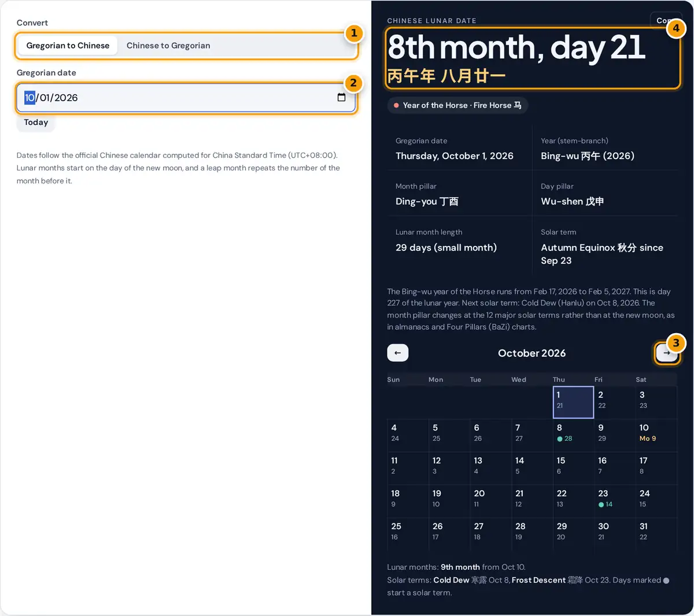Click 'Bing-wu 丙午 (2026)' year value
This screenshot has height=616, width=694.
pos(588,156)
